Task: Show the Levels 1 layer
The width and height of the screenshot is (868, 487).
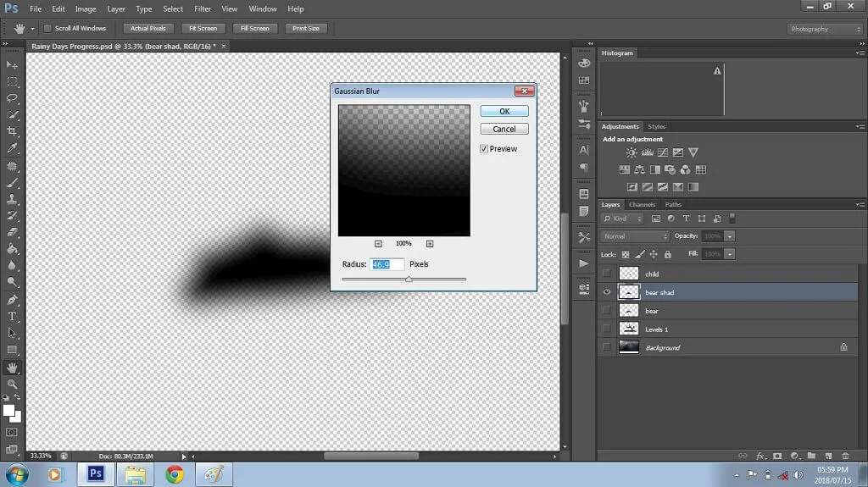Action: tap(607, 329)
